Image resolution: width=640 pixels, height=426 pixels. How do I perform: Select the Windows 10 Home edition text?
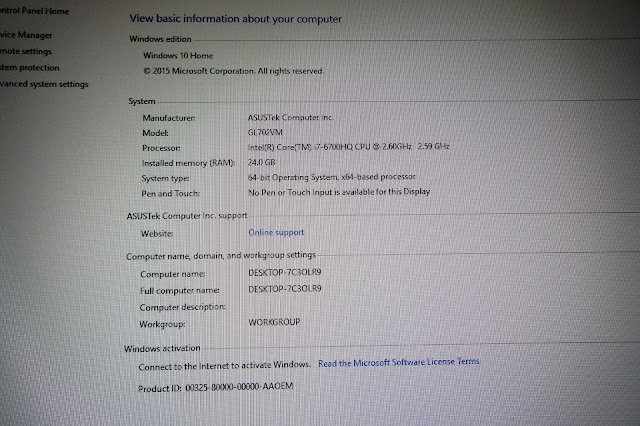(x=178, y=55)
